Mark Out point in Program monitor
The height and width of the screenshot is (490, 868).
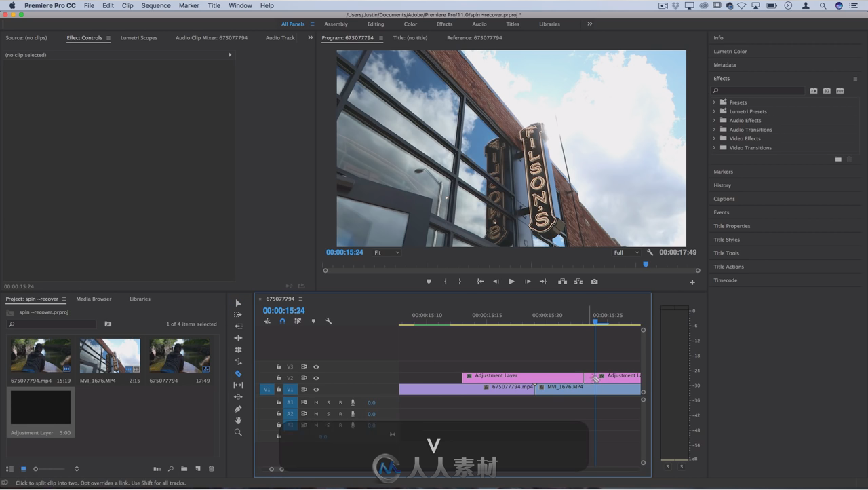tap(460, 282)
